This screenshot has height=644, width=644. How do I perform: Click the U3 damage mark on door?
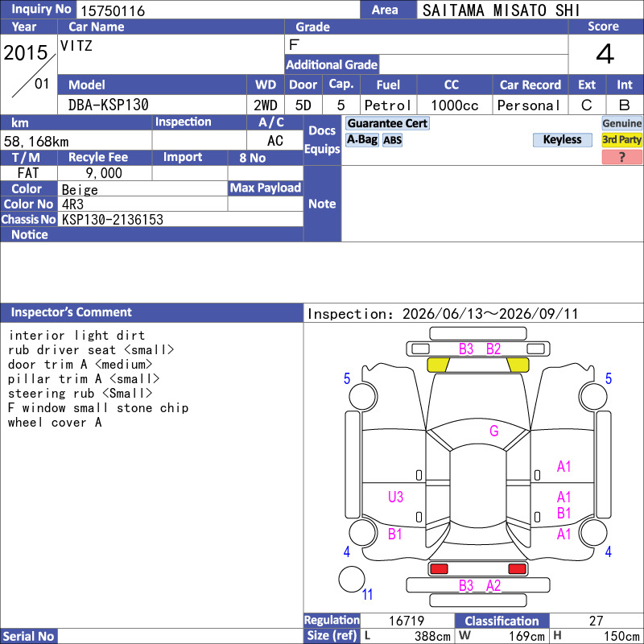coord(395,497)
